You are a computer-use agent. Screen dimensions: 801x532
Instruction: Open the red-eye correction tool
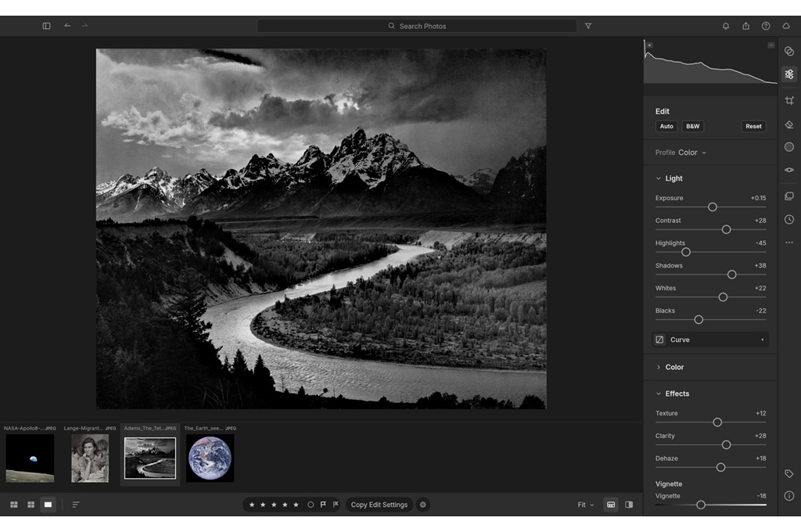[788, 170]
